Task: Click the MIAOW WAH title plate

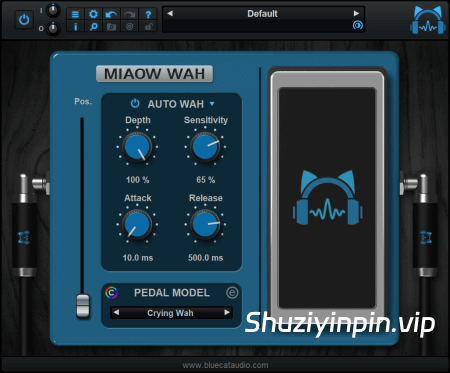Action: click(154, 74)
